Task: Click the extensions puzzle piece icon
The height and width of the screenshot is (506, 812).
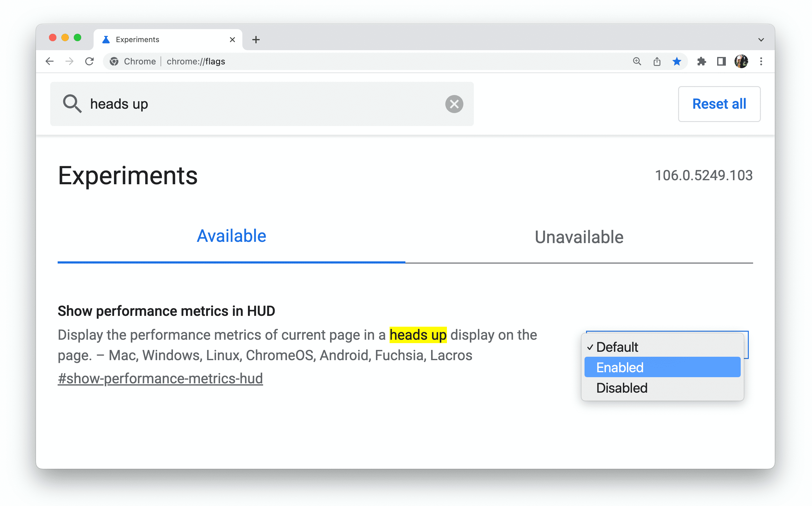Action: coord(701,62)
